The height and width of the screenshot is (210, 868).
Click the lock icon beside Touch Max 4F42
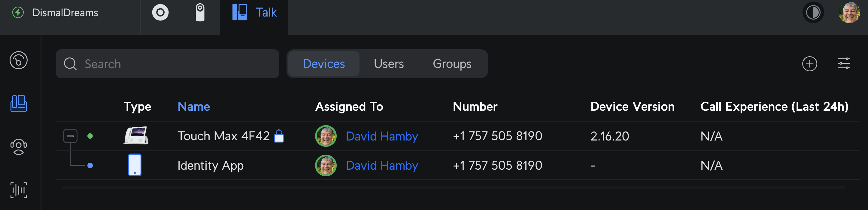(x=279, y=136)
